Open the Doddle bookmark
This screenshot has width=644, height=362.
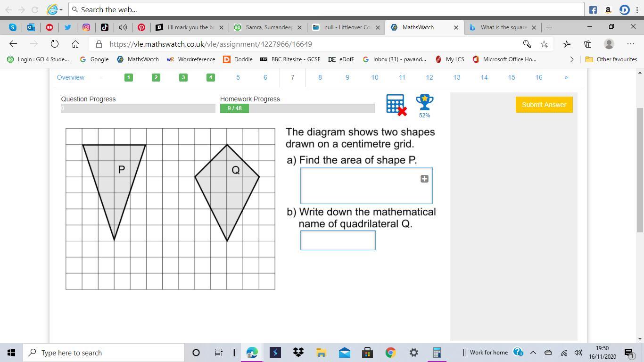(238, 59)
